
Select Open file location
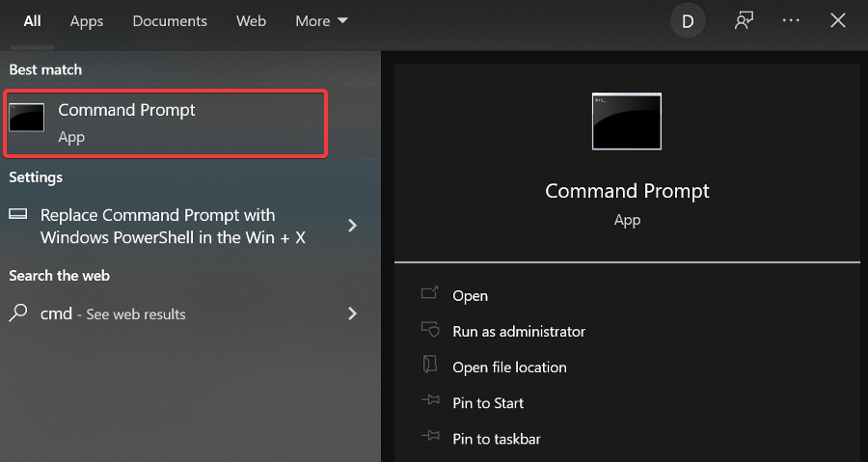[509, 367]
